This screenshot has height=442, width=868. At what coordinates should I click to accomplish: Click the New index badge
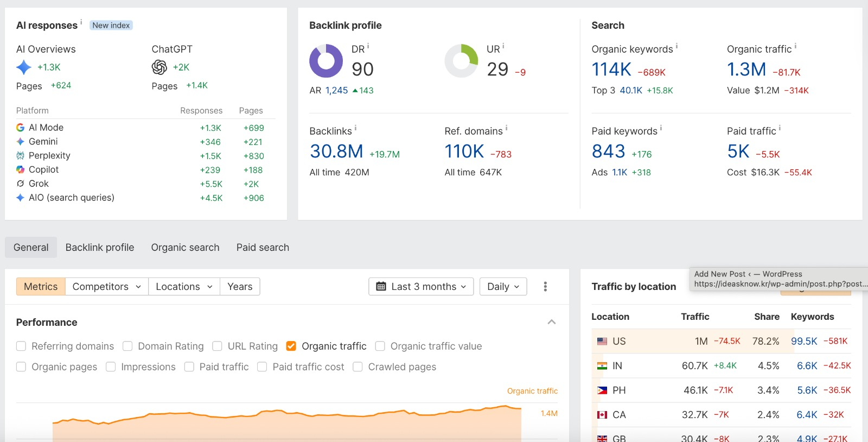click(x=111, y=26)
